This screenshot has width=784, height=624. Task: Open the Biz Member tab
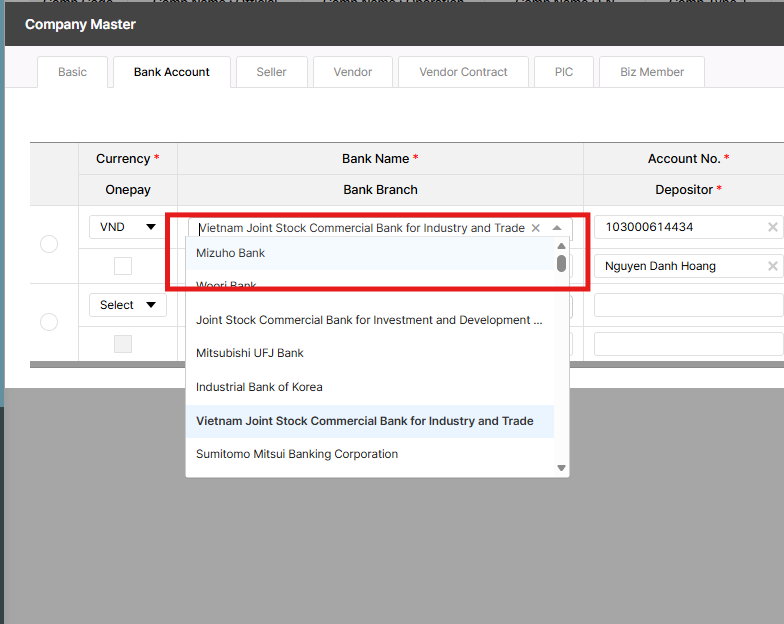[652, 72]
